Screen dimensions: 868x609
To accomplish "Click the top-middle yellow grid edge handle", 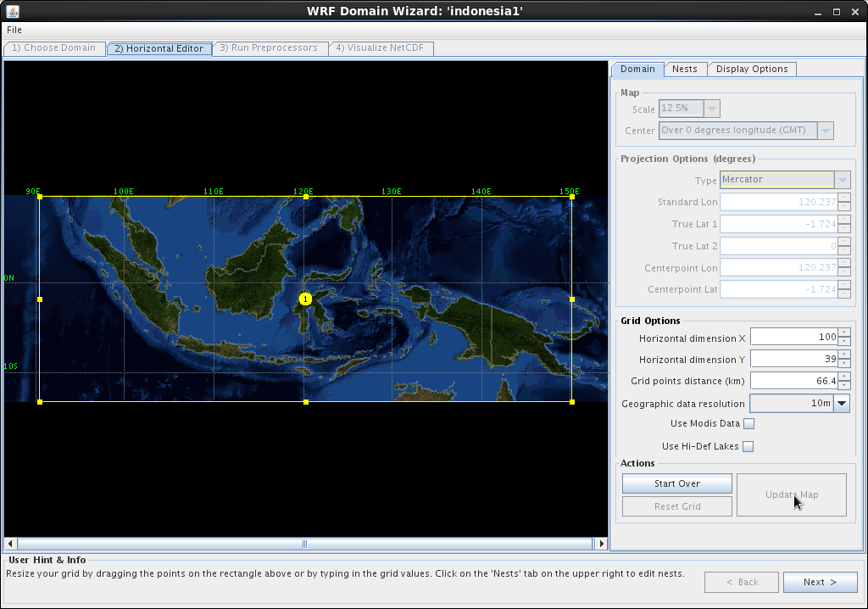I will [306, 197].
